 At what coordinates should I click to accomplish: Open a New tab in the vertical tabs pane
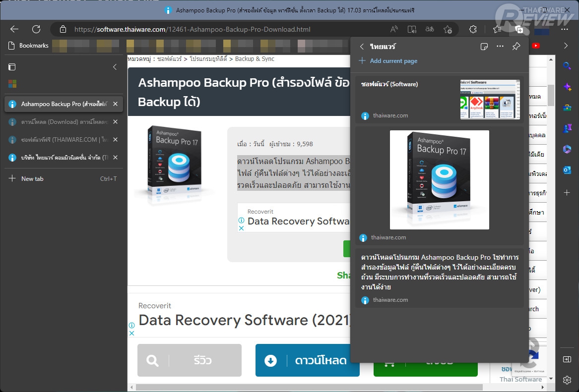pyautogui.click(x=64, y=178)
